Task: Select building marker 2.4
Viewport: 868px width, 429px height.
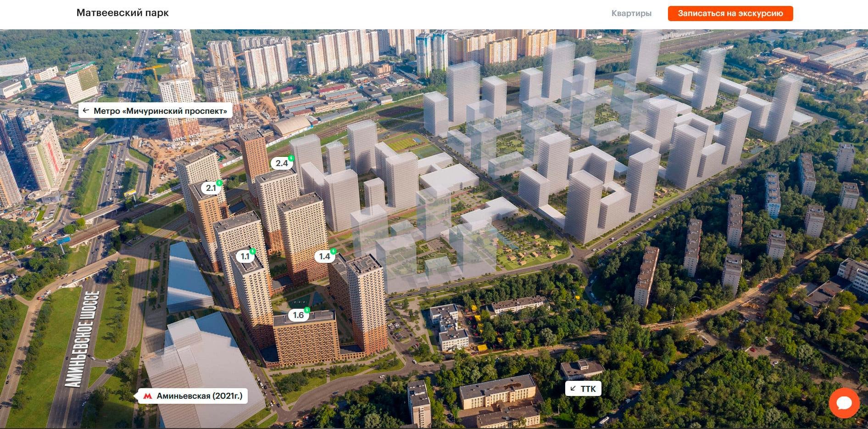Action: click(x=282, y=163)
